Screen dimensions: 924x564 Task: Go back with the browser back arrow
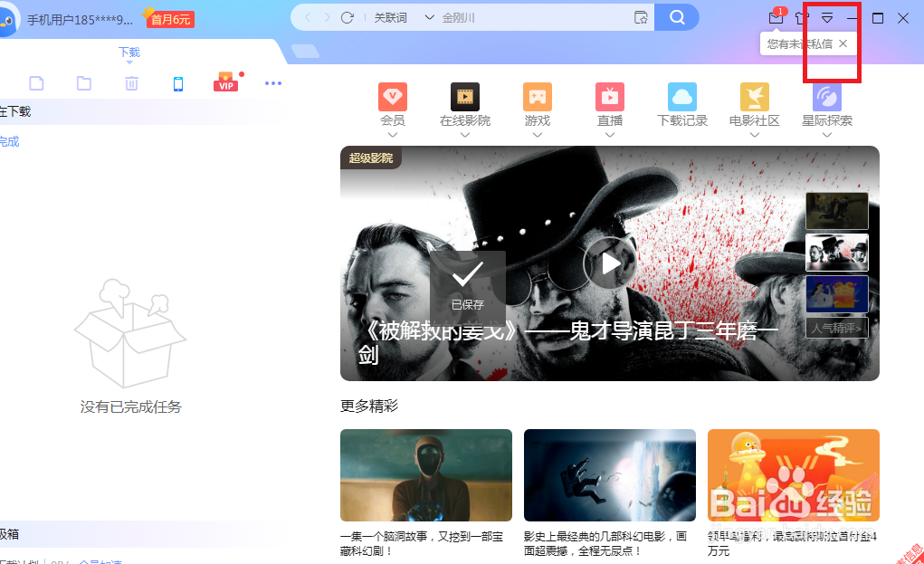308,18
